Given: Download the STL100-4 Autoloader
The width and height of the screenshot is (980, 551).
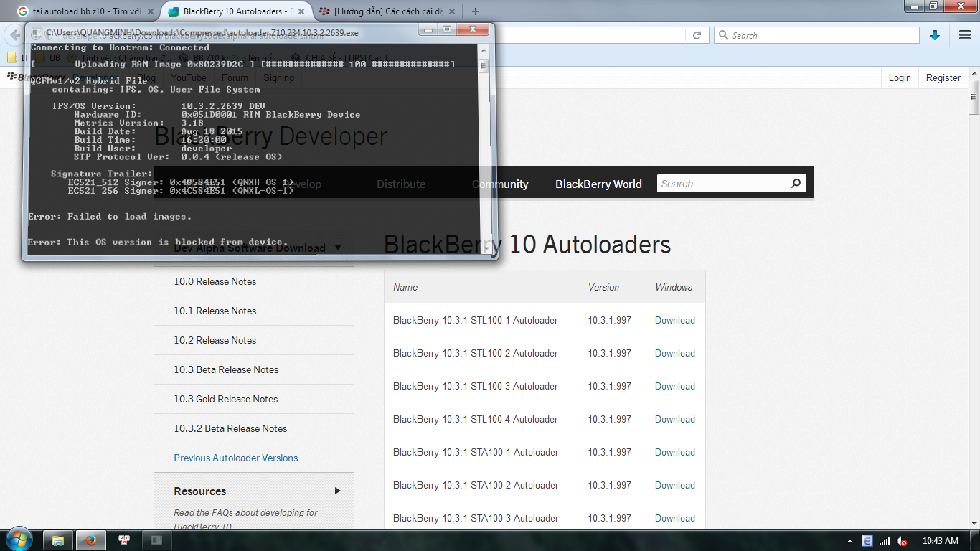Looking at the screenshot, I should tap(675, 419).
